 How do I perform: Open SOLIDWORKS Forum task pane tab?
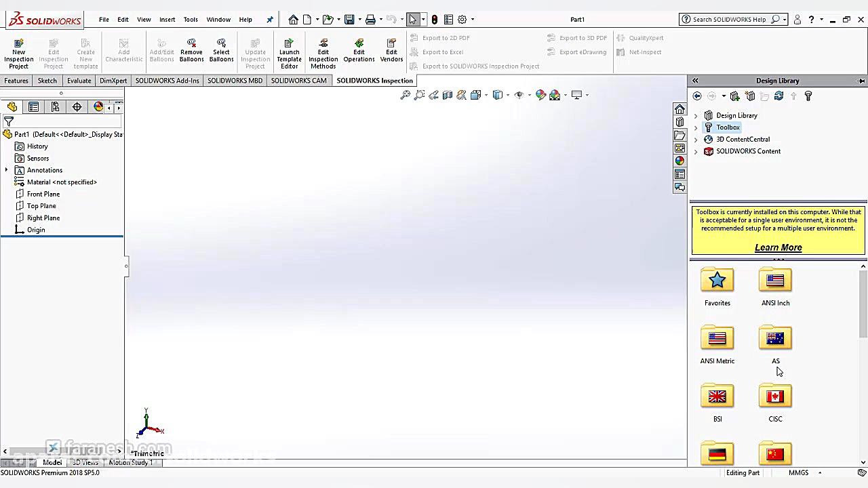point(679,187)
